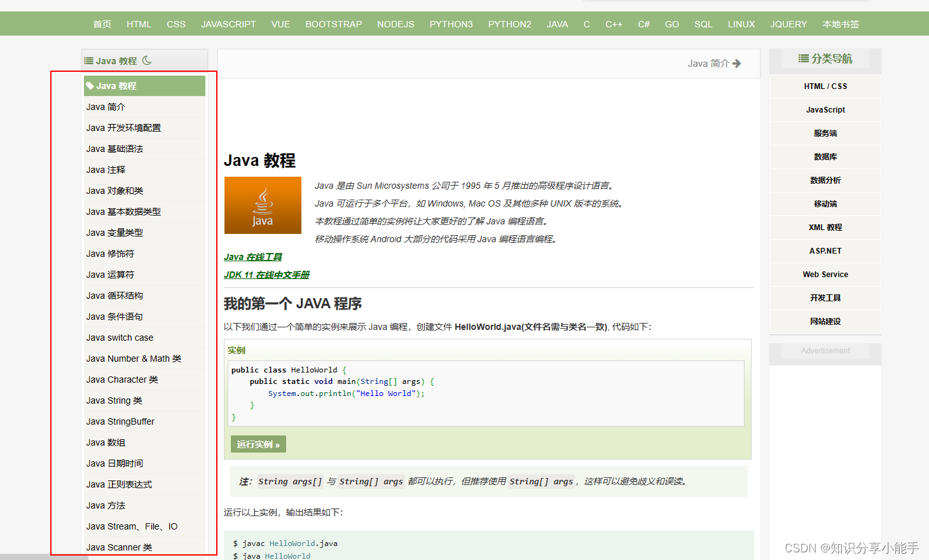929x560 pixels.
Task: Click the Java logo image
Action: (263, 205)
